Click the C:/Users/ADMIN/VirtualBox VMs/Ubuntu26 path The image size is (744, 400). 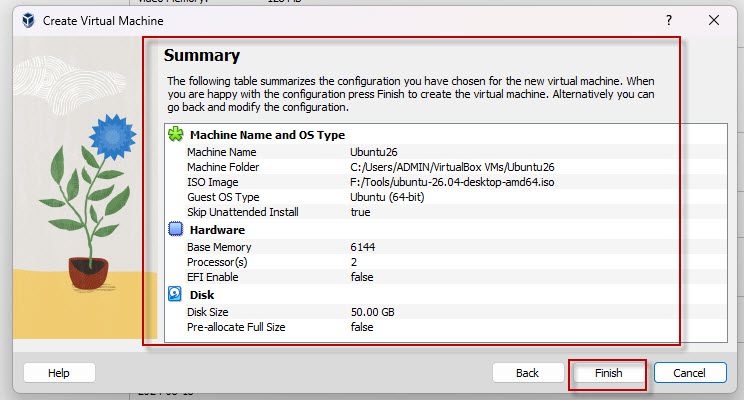452,167
